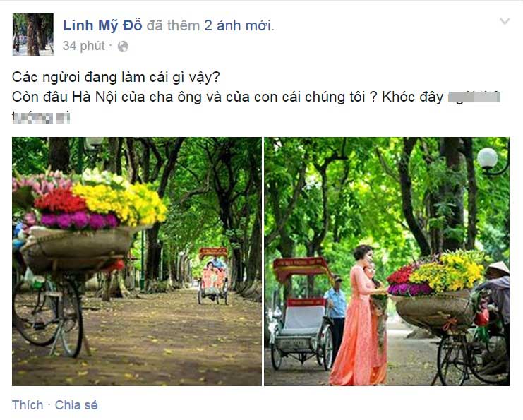The width and height of the screenshot is (523, 420).
Task: Share the post via Chia sẻ
Action: pos(76,405)
